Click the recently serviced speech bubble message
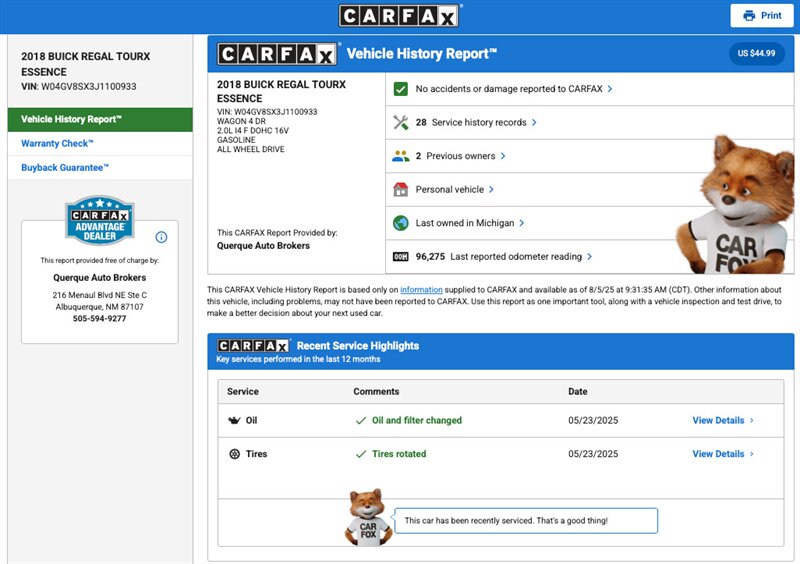Image resolution: width=800 pixels, height=564 pixels. (x=526, y=521)
